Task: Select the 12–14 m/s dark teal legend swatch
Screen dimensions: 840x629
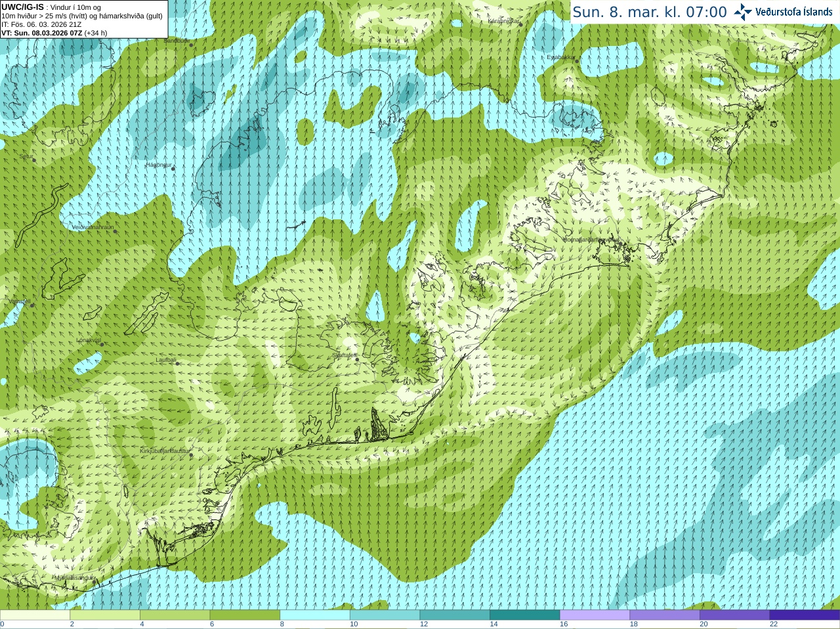Action: pyautogui.click(x=455, y=615)
